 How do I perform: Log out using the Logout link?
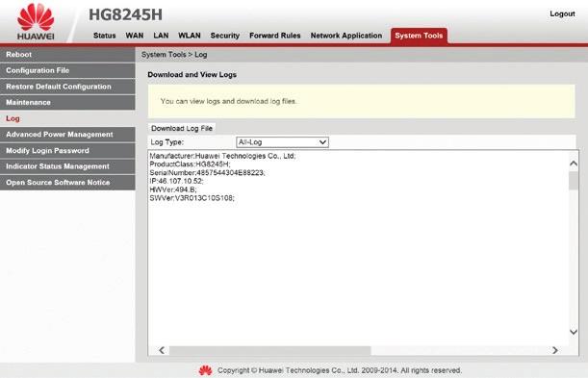pyautogui.click(x=562, y=13)
